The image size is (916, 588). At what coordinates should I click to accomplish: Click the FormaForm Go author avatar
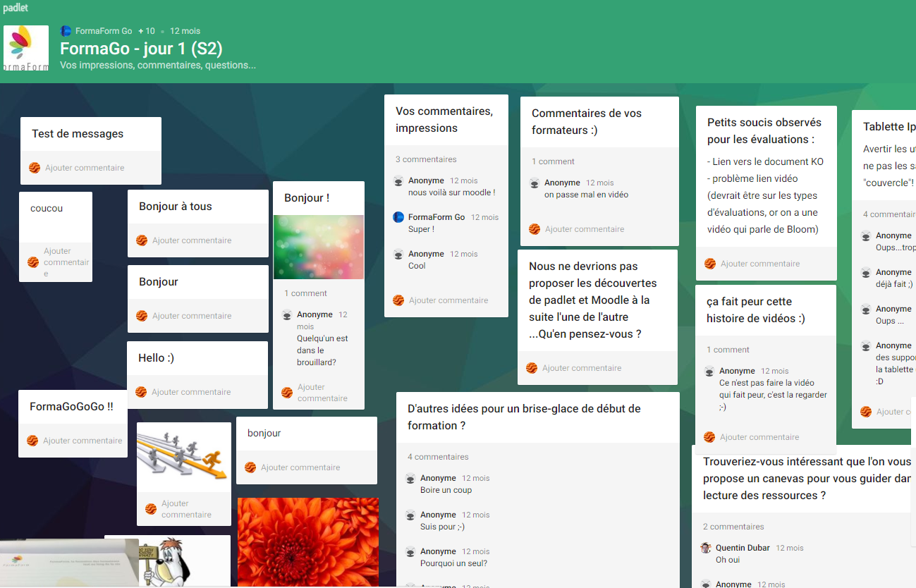pyautogui.click(x=66, y=31)
